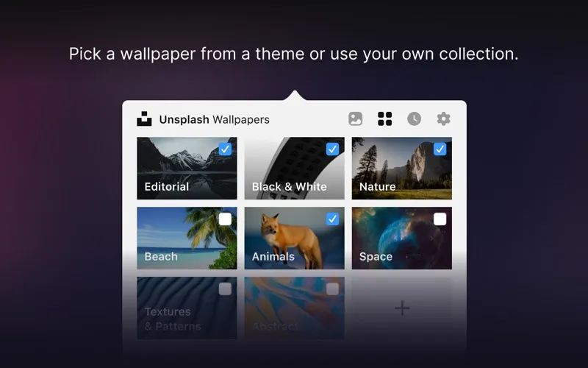This screenshot has width=588, height=368.
Task: Select the Animals fox thumbnail
Action: click(295, 238)
